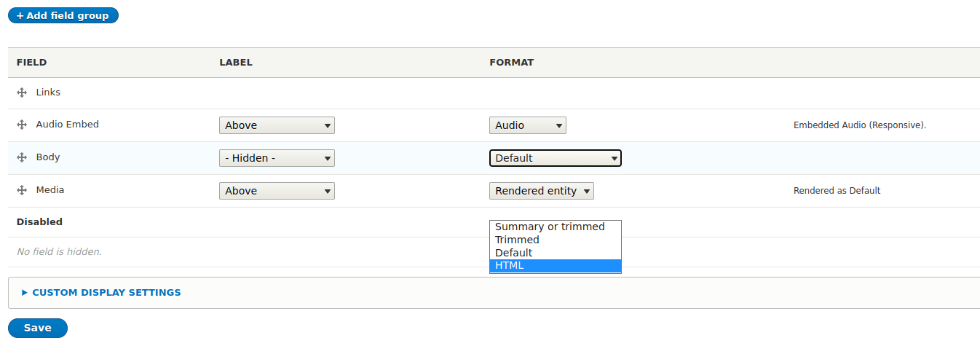Save the display settings

[38, 328]
